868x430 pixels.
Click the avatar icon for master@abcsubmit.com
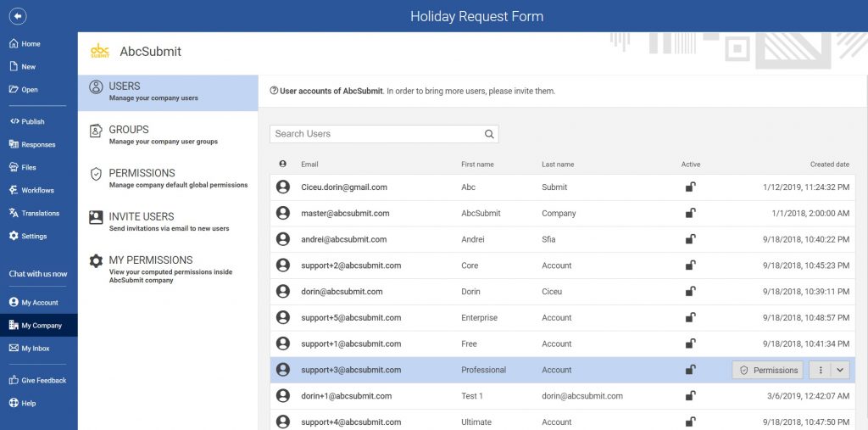point(283,213)
